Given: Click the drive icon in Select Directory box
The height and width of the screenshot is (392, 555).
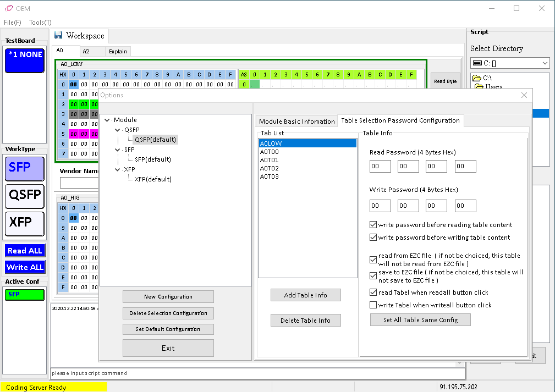Looking at the screenshot, I should coord(477,63).
